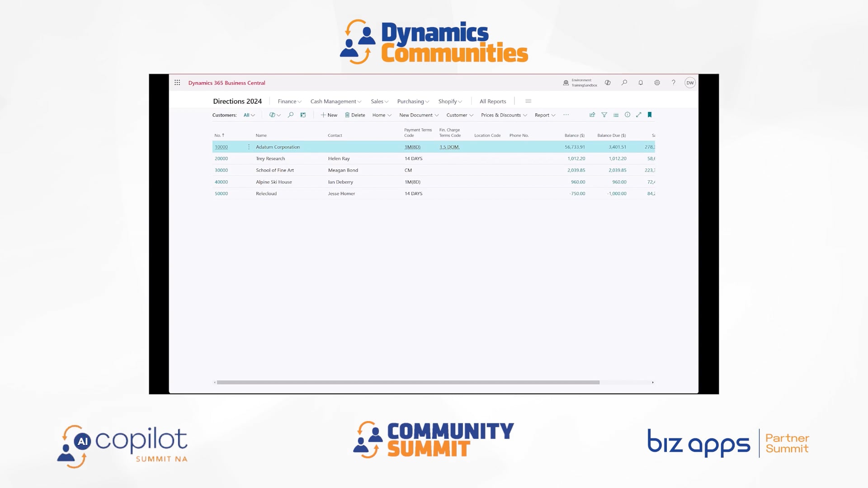Open customer number 20000 link

(221, 159)
